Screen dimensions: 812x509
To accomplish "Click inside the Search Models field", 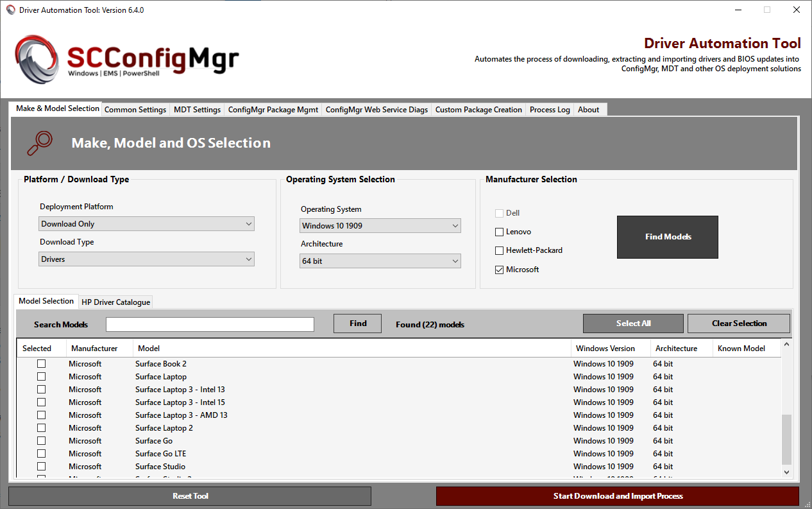I will 210,324.
